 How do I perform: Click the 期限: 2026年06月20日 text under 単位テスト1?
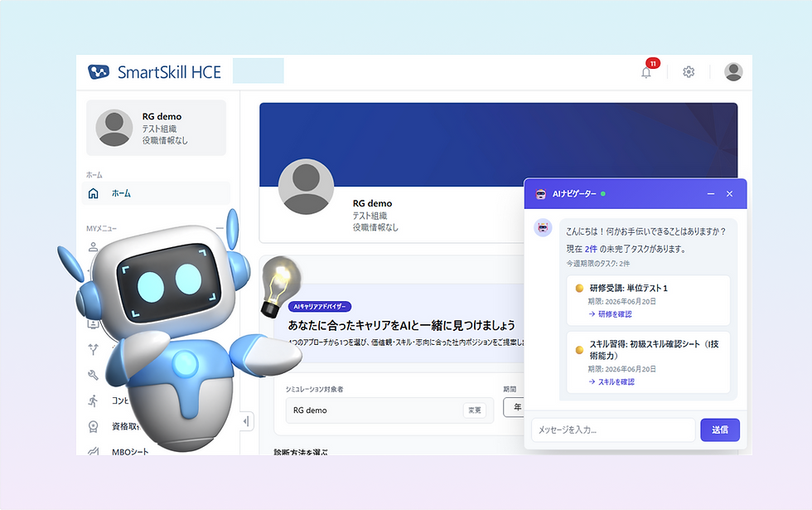coord(622,301)
